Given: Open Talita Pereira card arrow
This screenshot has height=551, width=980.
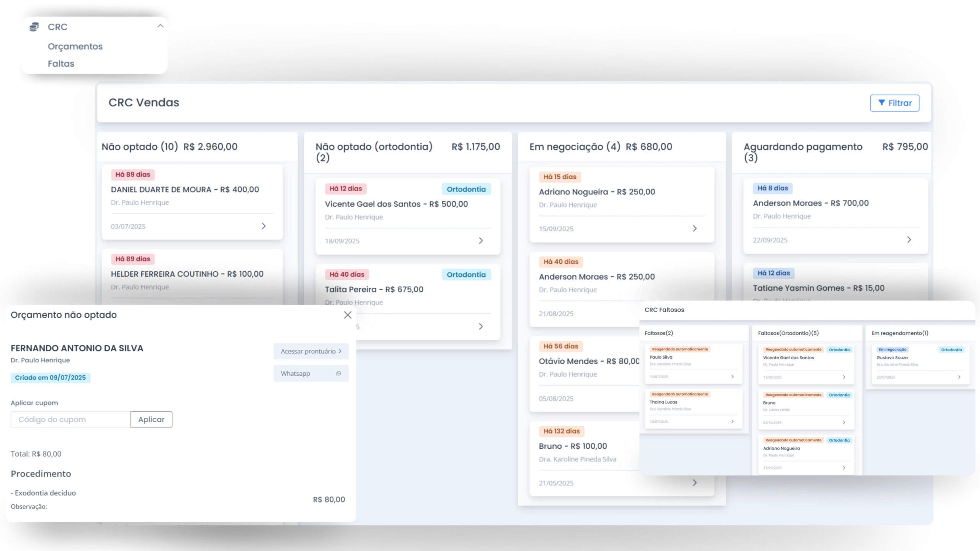Looking at the screenshot, I should pyautogui.click(x=481, y=326).
